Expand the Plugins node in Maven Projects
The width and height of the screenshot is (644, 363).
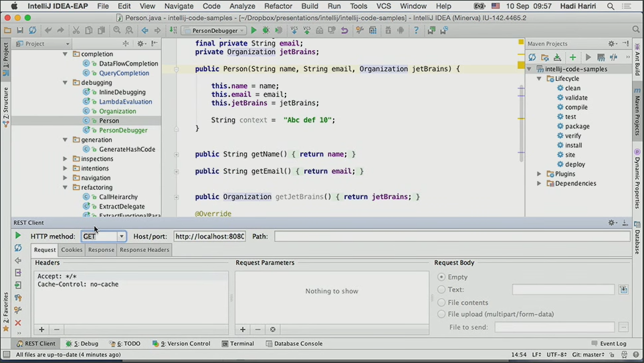tap(539, 174)
